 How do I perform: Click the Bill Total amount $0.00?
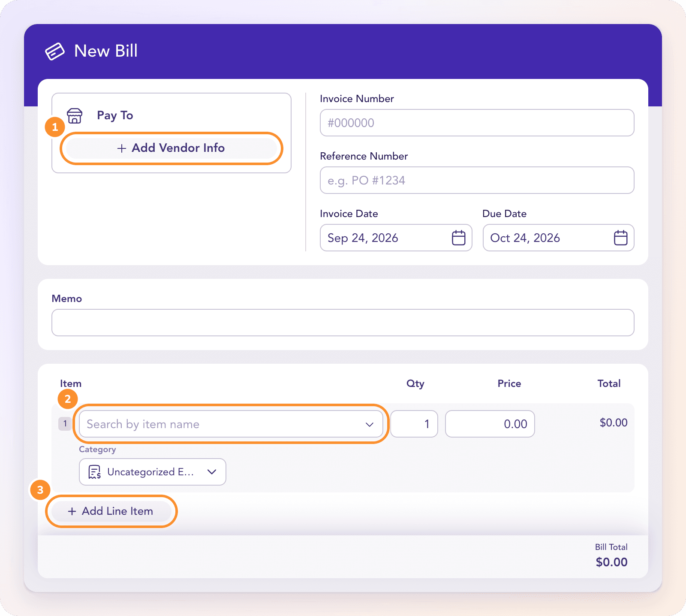[611, 562]
